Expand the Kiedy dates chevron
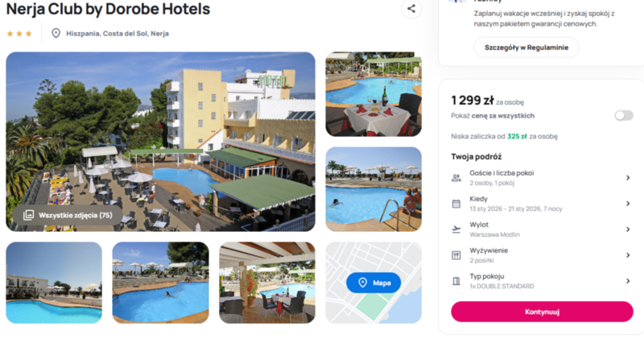Screen dimensions: 644x347 click(628, 204)
